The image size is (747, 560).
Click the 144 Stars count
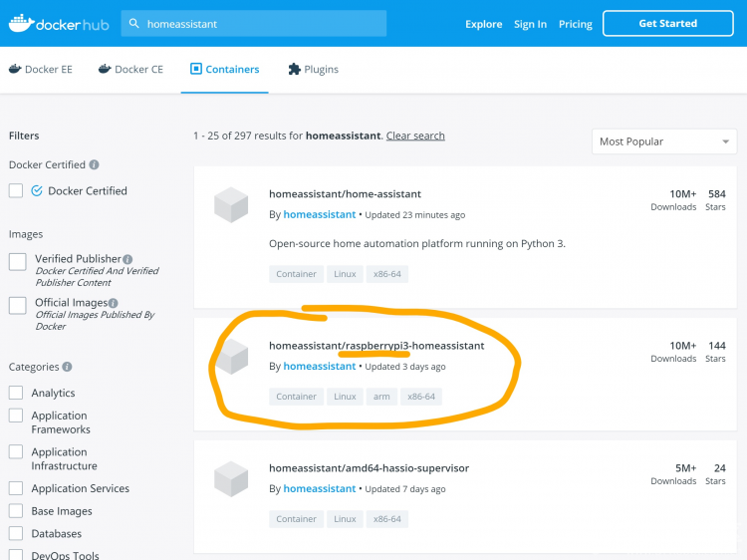[x=716, y=352]
